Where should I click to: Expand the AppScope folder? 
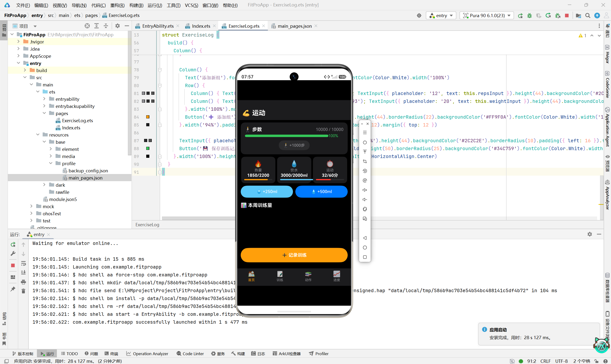pos(18,56)
